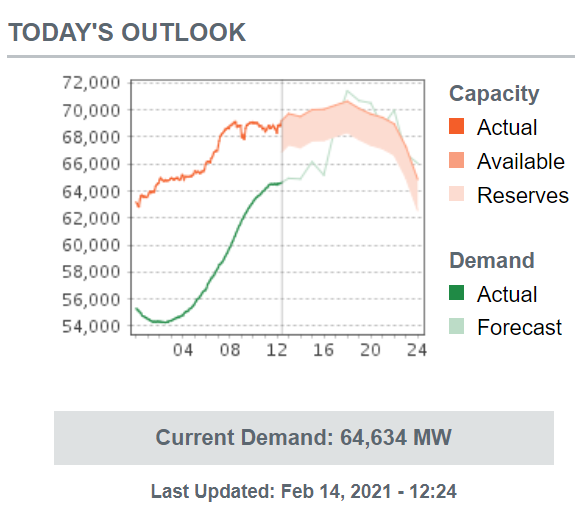Viewport: 575px width, 528px height.
Task: Click the 56,000 y-axis label
Action: (91, 299)
